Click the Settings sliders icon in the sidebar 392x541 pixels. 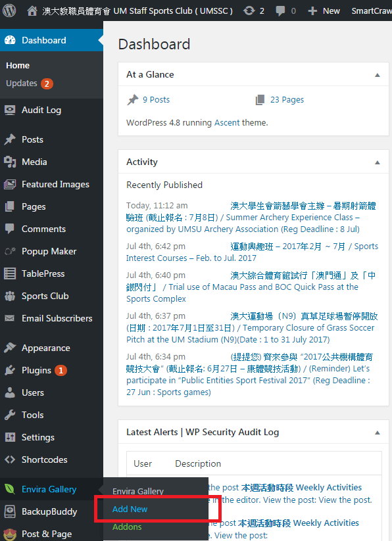pos(10,437)
